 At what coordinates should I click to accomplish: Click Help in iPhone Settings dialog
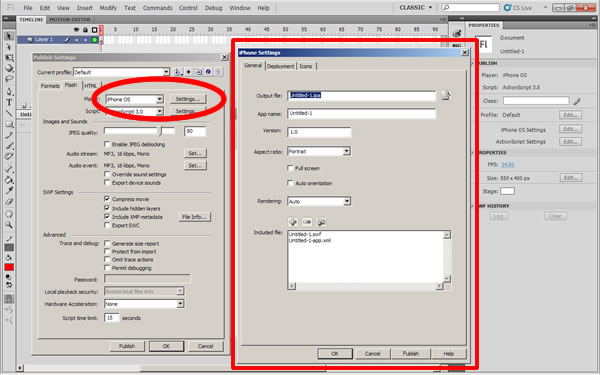[448, 354]
